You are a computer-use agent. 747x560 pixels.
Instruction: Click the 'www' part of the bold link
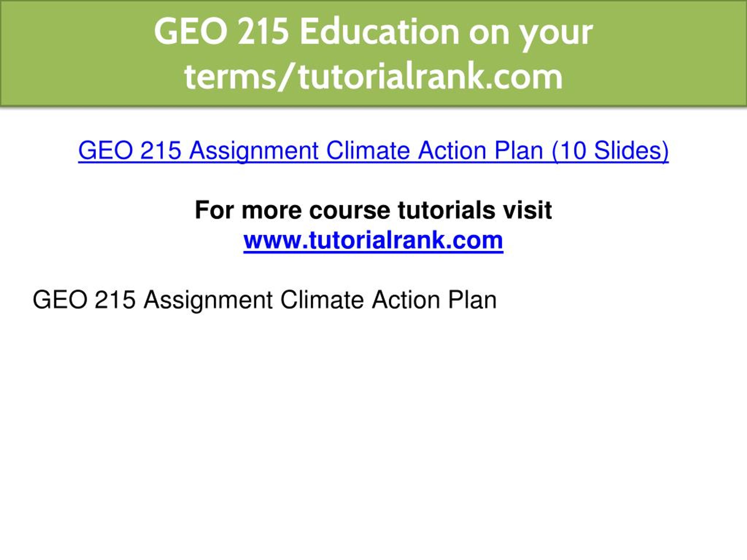pyautogui.click(x=271, y=241)
